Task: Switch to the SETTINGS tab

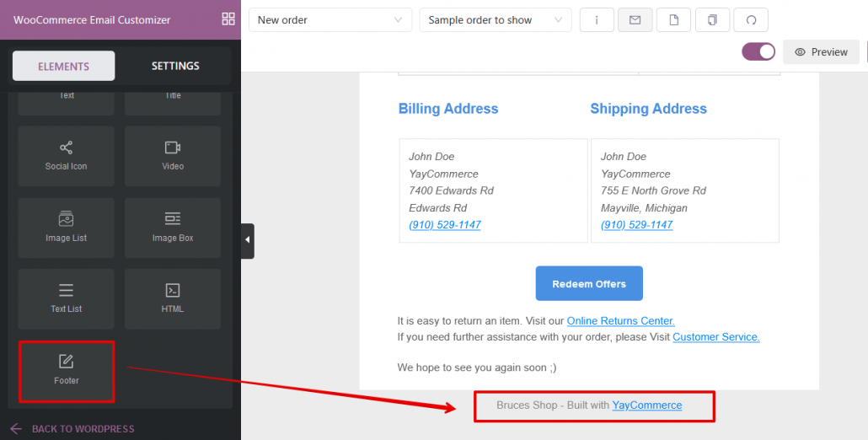Action: (175, 66)
